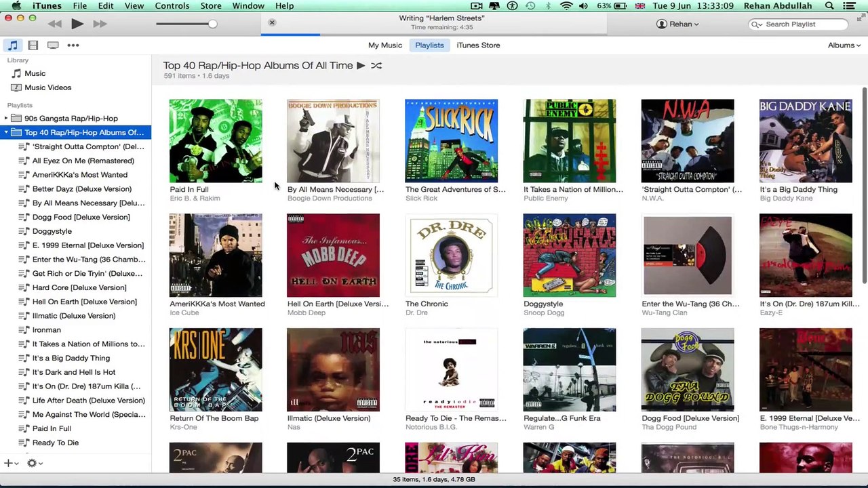Open the Music library view icon
868x488 pixels.
pyautogui.click(x=12, y=45)
